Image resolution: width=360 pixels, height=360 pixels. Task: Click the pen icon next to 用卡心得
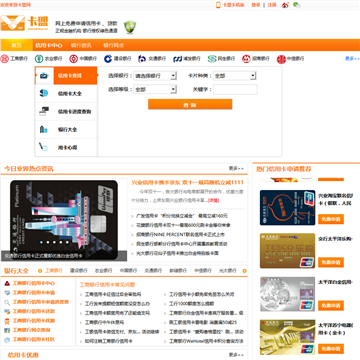pos(44,147)
